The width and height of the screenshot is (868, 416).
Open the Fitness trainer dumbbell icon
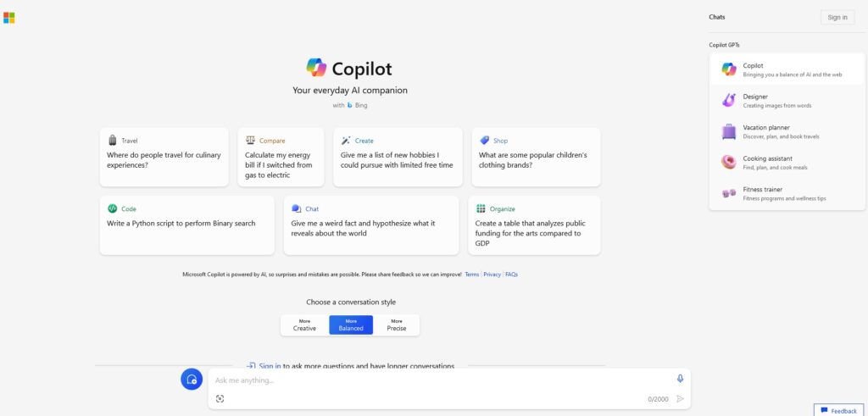[728, 193]
